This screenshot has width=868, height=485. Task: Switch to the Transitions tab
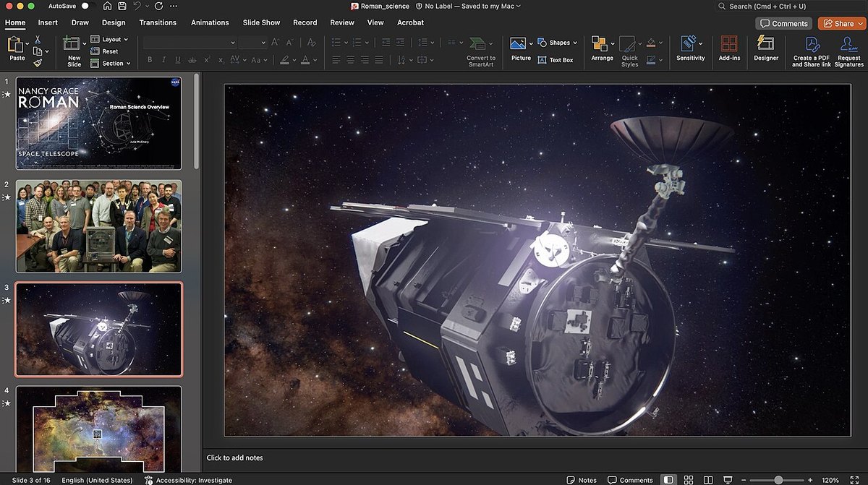click(158, 22)
